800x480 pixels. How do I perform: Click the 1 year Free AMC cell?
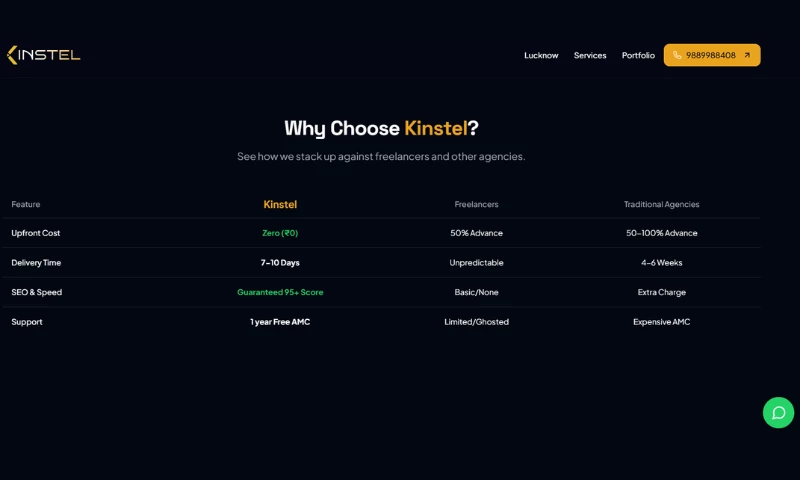coord(280,322)
